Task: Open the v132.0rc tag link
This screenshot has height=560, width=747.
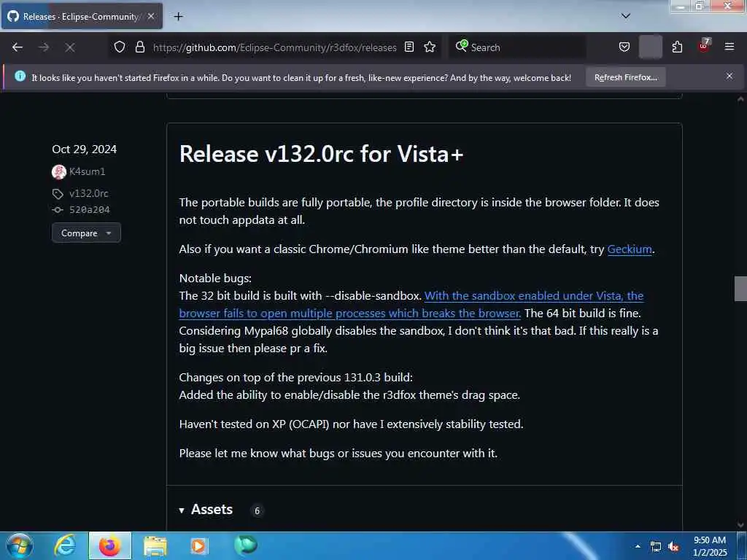Action: (x=88, y=193)
